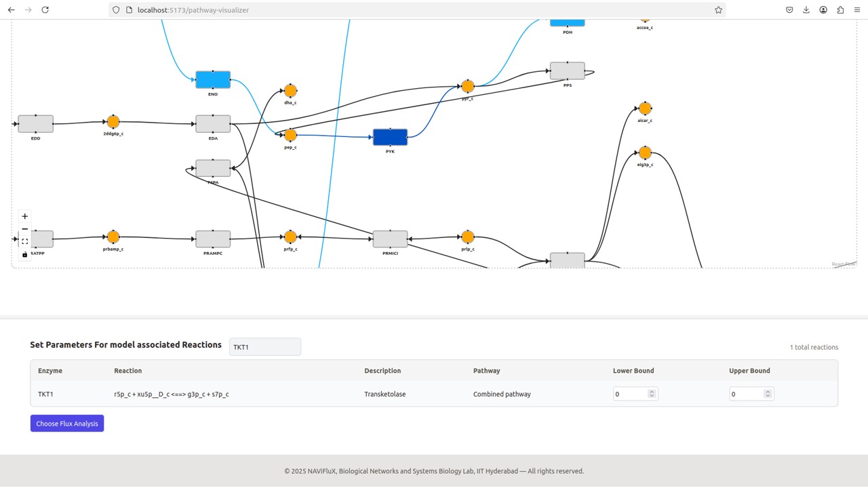Click the zoom in plus control

pos(25,216)
